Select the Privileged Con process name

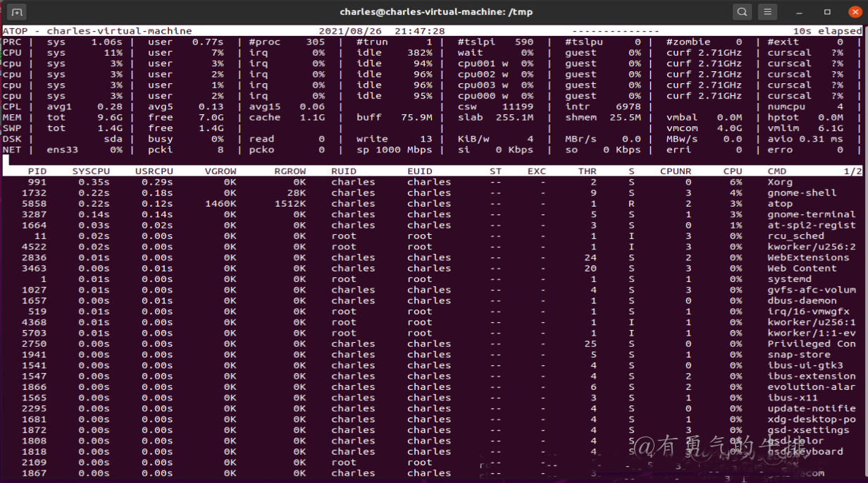[x=812, y=344]
